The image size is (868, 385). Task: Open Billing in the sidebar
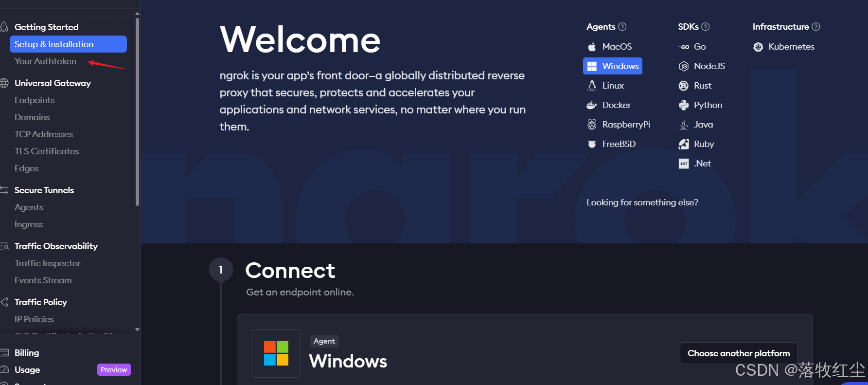tap(27, 353)
